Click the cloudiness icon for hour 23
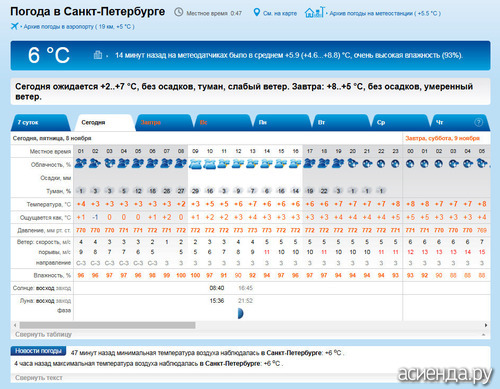Viewport: 500px width, 389px height. 395,164
